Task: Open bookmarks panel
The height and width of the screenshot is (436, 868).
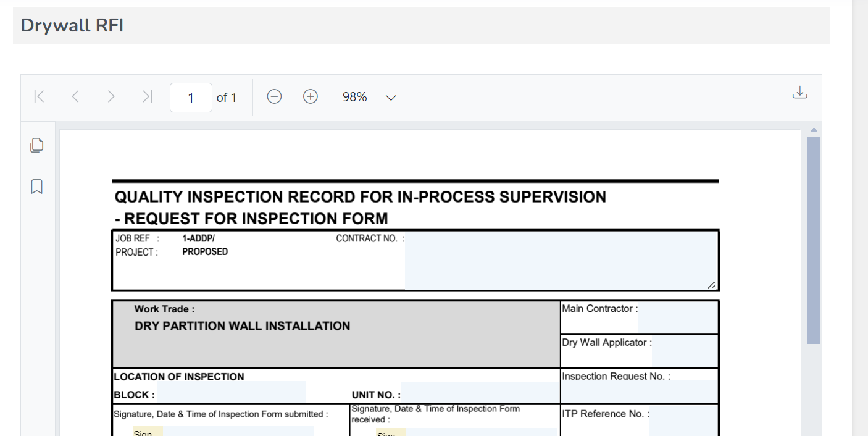Action: click(37, 187)
